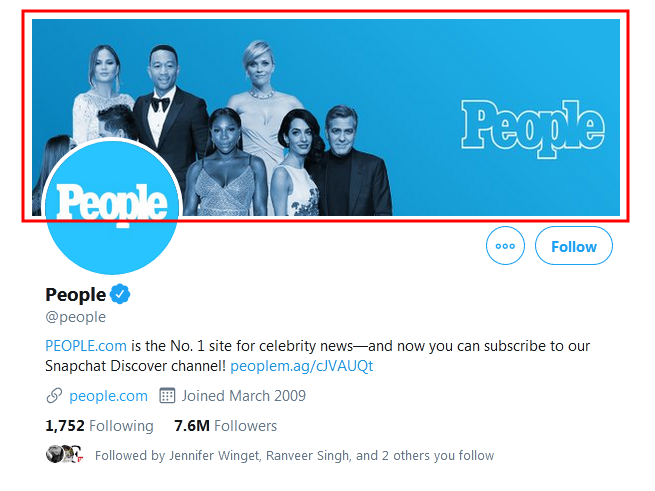
Task: Click the chain link icon
Action: tap(54, 396)
